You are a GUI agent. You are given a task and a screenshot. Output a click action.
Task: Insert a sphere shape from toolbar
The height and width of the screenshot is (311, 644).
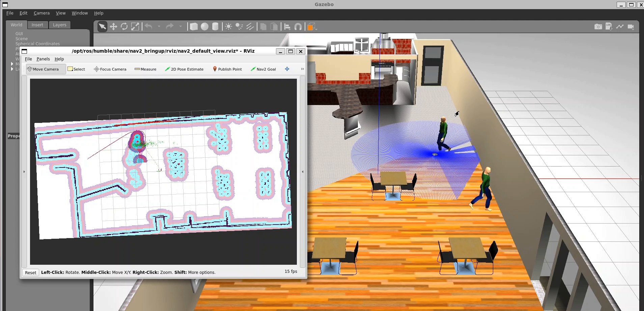[x=204, y=27]
